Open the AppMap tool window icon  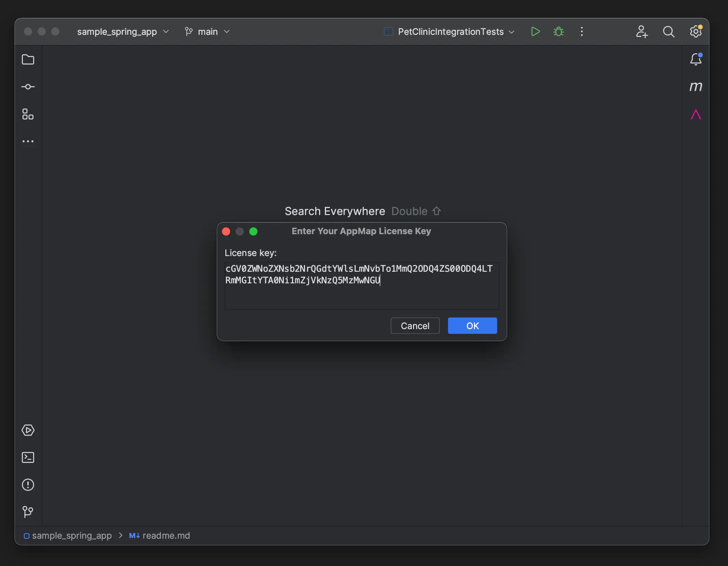pyautogui.click(x=696, y=114)
